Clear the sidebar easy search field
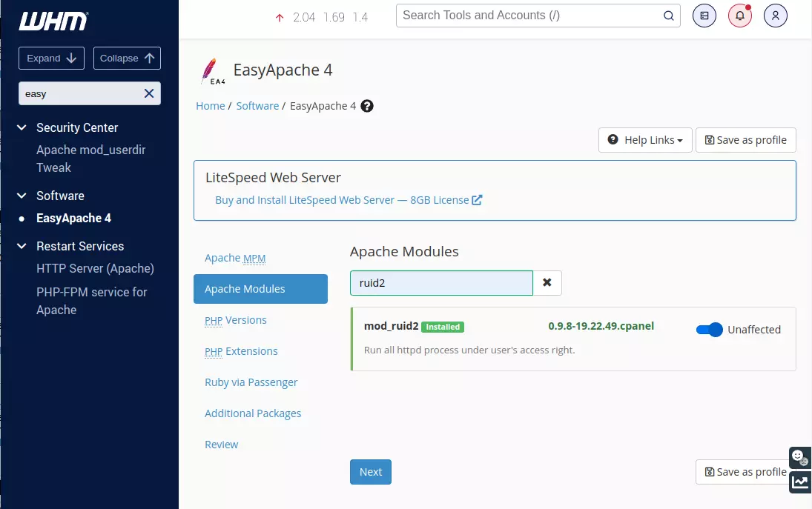This screenshot has width=812, height=509. pyautogui.click(x=148, y=93)
